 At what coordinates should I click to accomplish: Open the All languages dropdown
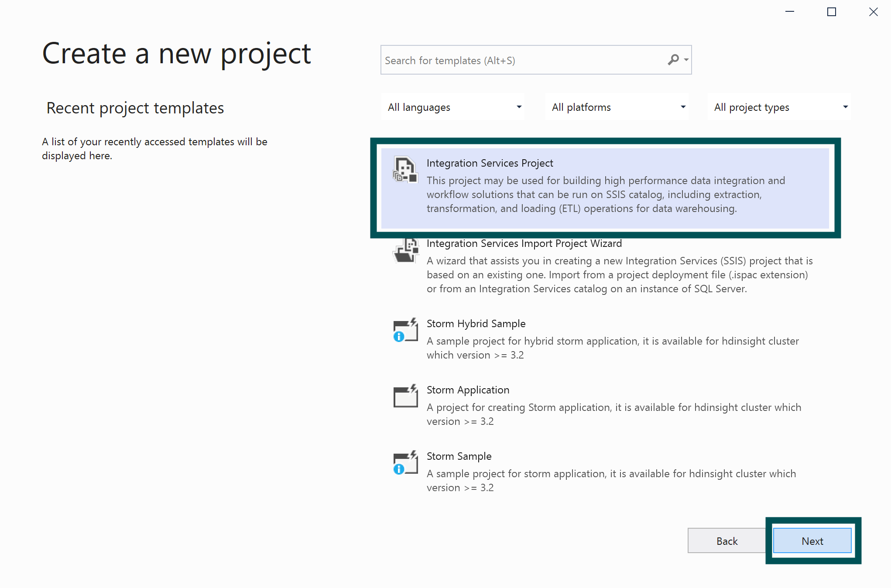point(453,107)
